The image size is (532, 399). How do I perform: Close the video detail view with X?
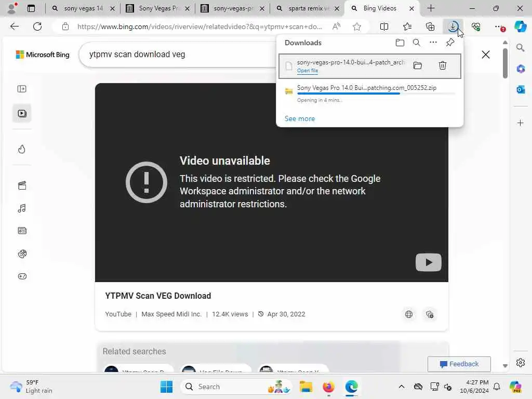(x=486, y=55)
